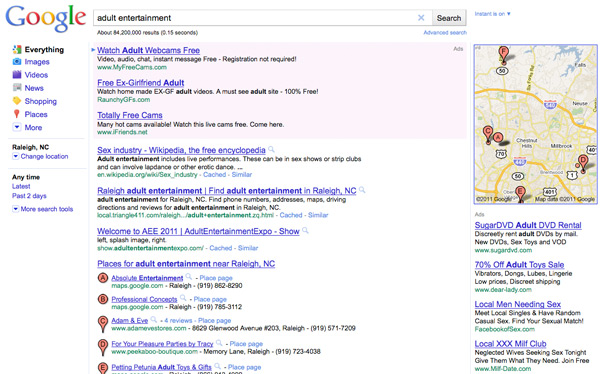Switch to the News results

(34, 88)
